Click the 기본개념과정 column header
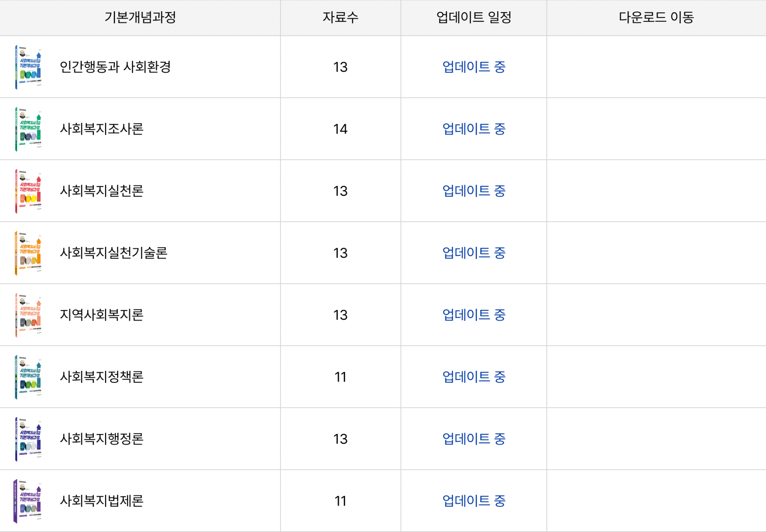766x532 pixels. pyautogui.click(x=140, y=18)
